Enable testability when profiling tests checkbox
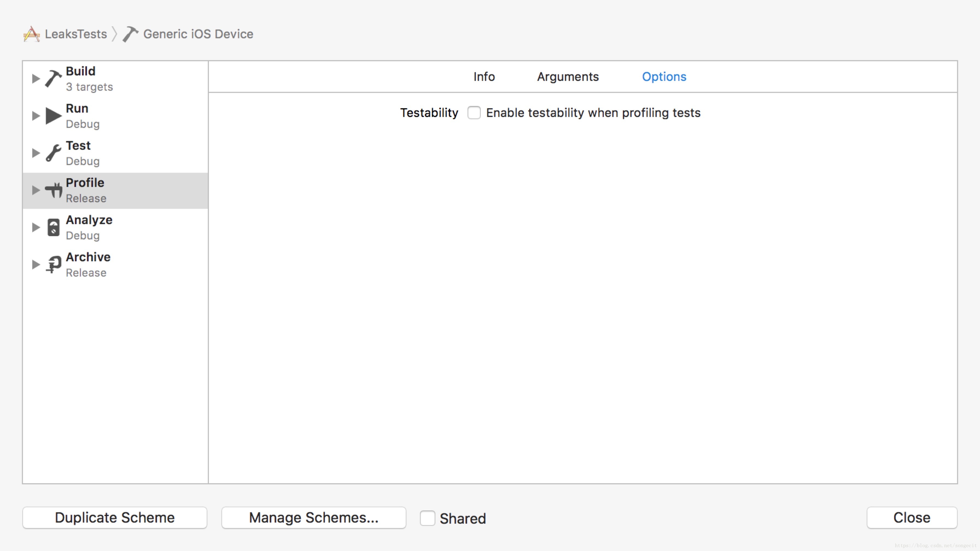This screenshot has width=980, height=551. click(474, 113)
